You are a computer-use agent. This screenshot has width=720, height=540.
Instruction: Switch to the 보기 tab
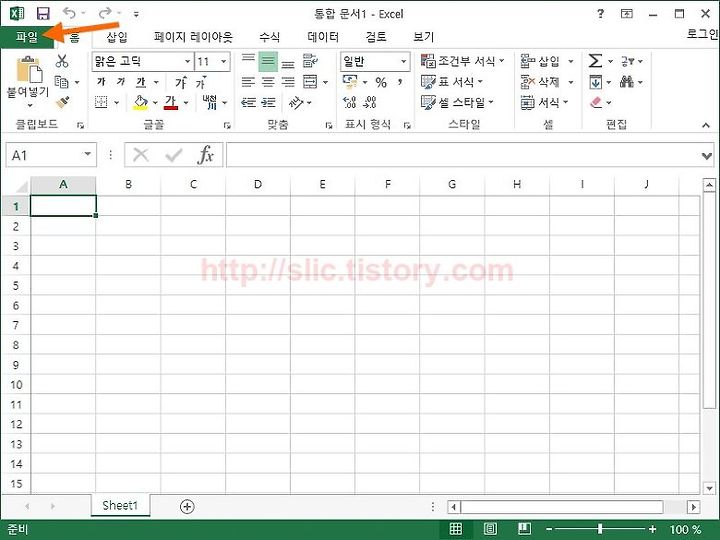[x=423, y=37]
